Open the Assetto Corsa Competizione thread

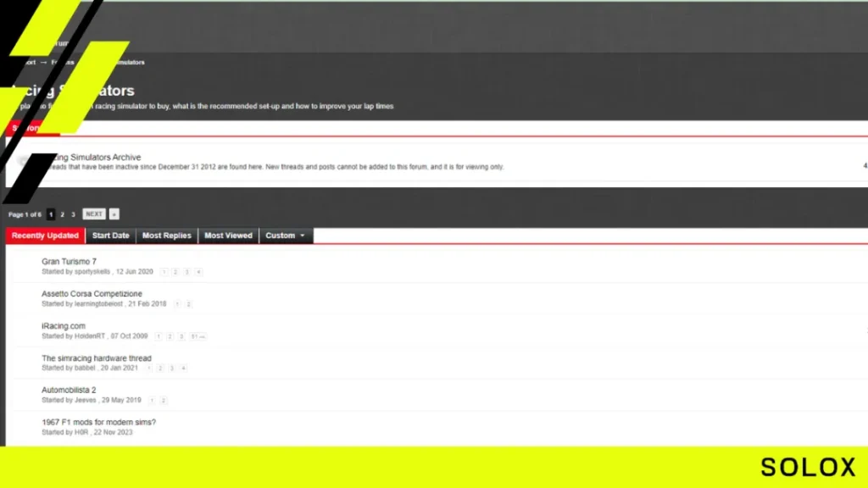click(92, 294)
